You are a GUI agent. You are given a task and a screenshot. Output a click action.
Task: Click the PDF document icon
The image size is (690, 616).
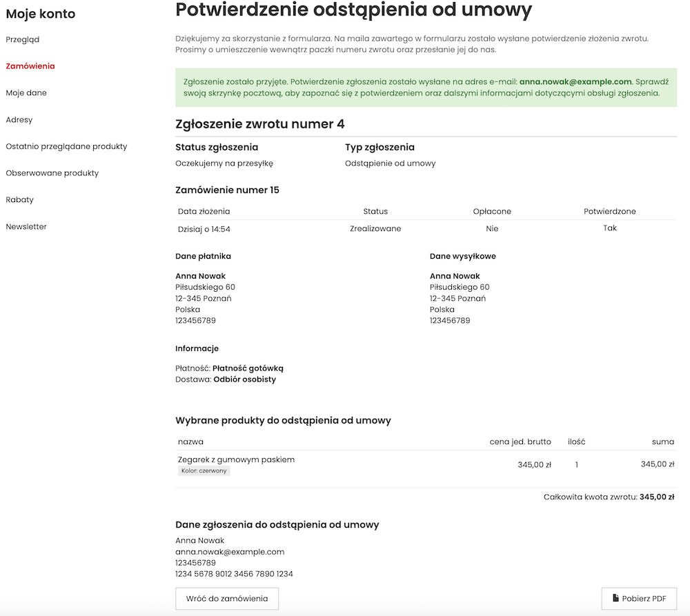point(615,598)
